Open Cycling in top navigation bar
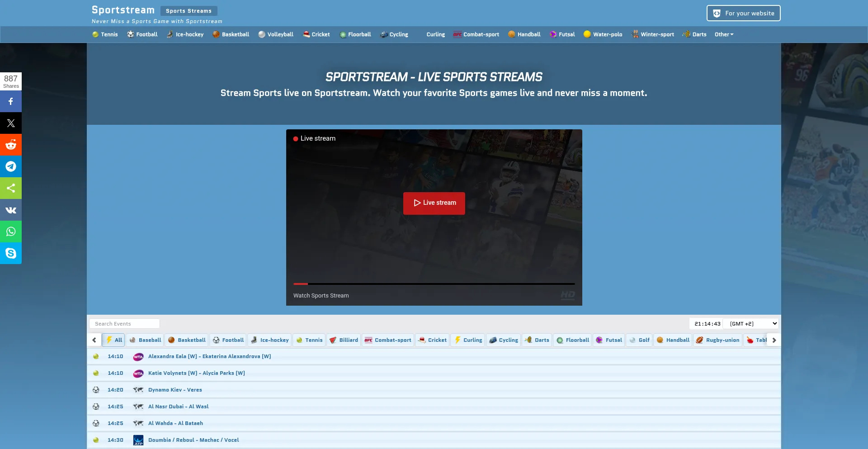This screenshot has height=449, width=868. click(394, 34)
